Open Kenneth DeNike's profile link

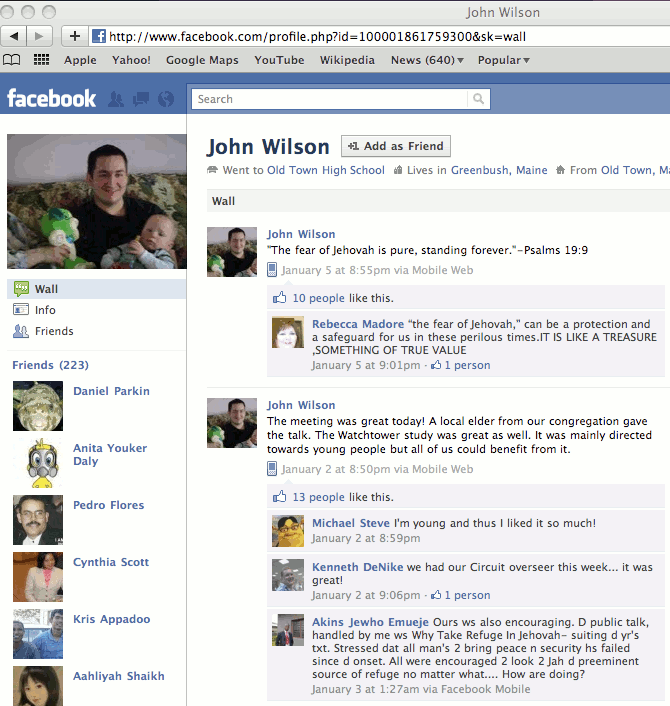coord(358,567)
